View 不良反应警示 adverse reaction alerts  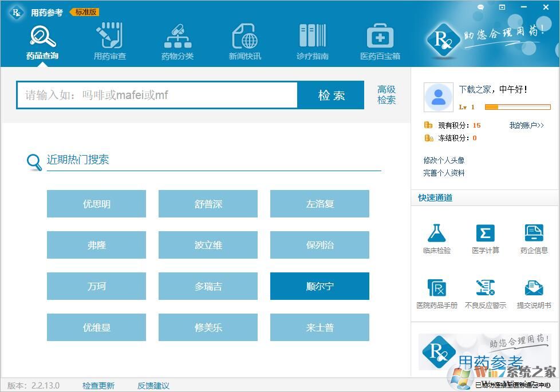pos(486,294)
